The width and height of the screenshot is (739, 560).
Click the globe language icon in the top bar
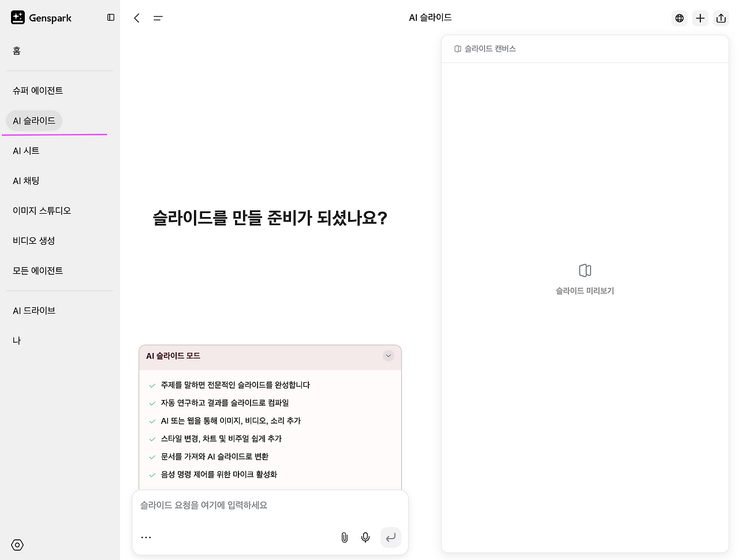pyautogui.click(x=679, y=18)
